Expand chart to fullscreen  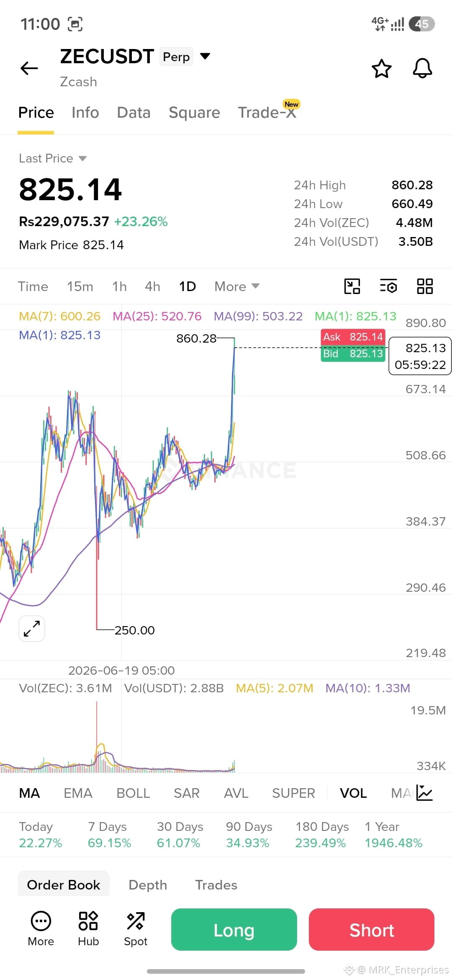tap(32, 629)
